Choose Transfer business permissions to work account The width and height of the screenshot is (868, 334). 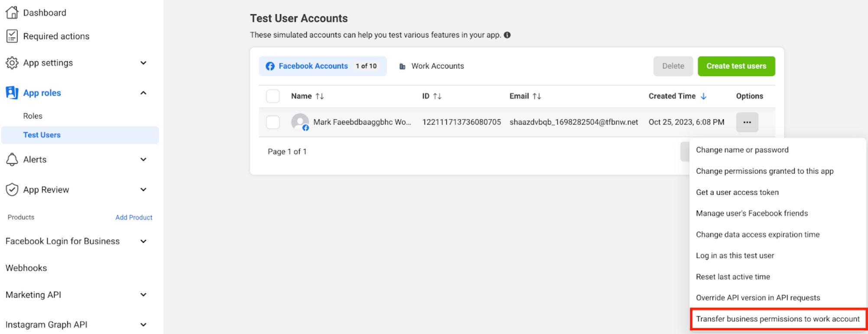(x=778, y=319)
